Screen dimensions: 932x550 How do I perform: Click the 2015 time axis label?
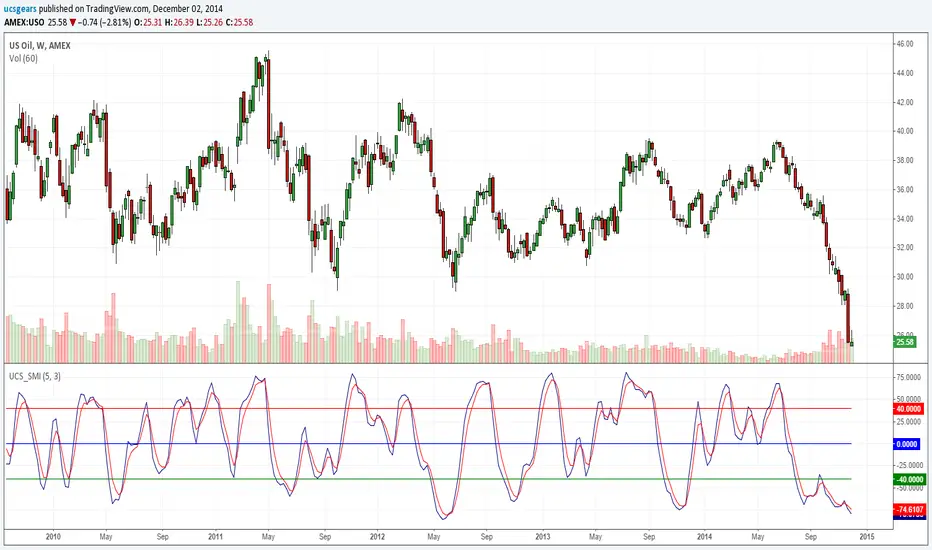[x=867, y=537]
